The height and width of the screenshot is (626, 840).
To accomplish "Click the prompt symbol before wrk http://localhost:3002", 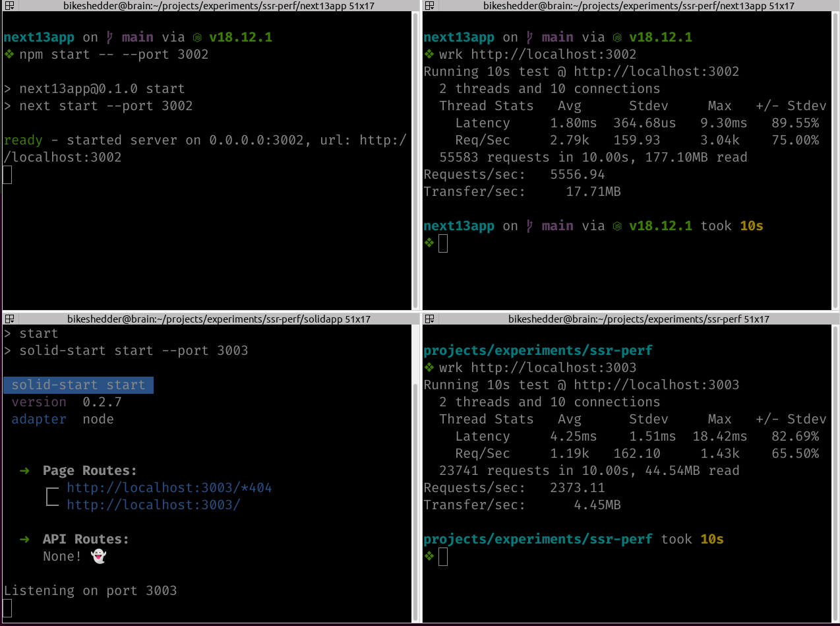I will (x=429, y=54).
